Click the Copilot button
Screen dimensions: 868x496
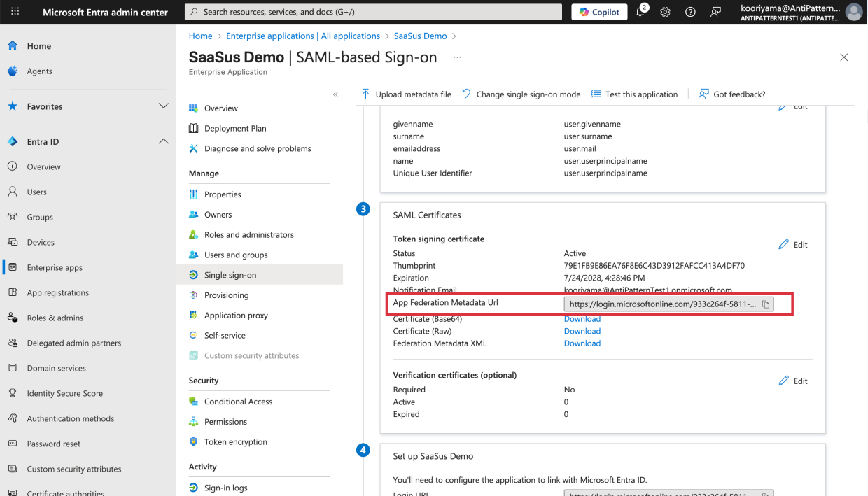[599, 12]
